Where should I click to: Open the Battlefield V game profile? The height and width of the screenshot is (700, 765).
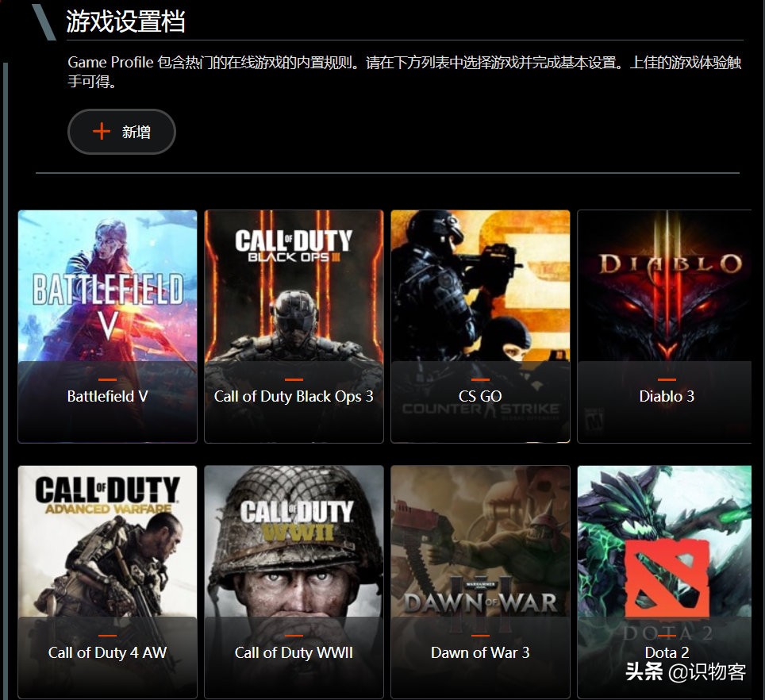(107, 326)
